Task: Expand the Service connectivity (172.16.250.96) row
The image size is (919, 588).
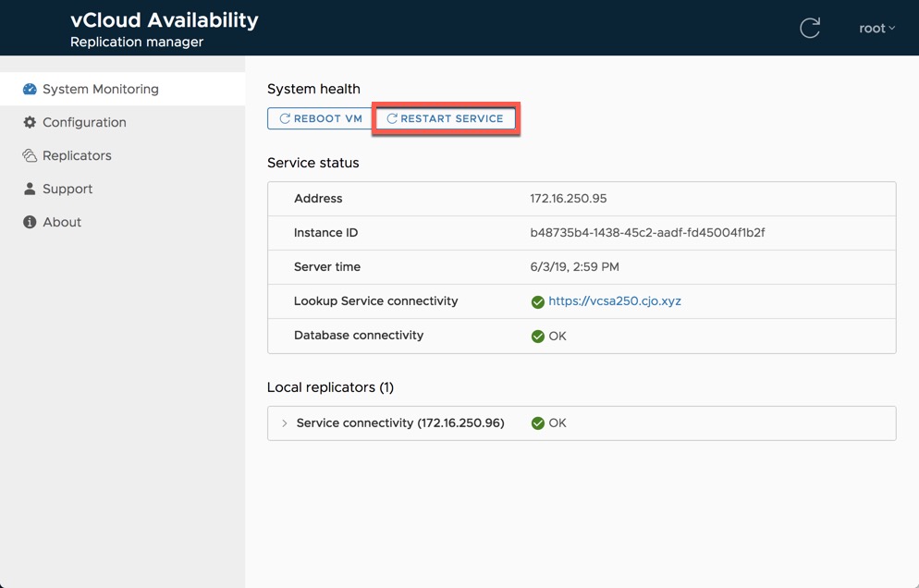Action: pyautogui.click(x=285, y=423)
